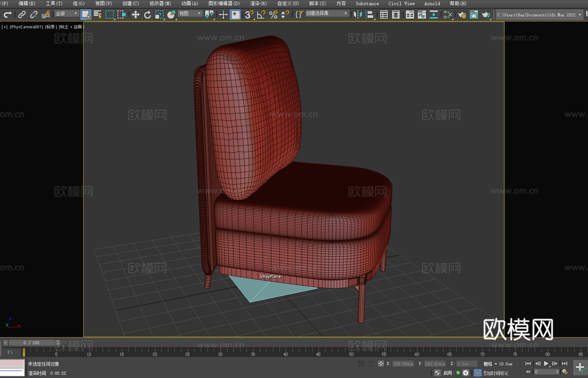Screen dimensions: 588x378
Task: Show the Ribbon toggle icon
Action: pos(410,14)
